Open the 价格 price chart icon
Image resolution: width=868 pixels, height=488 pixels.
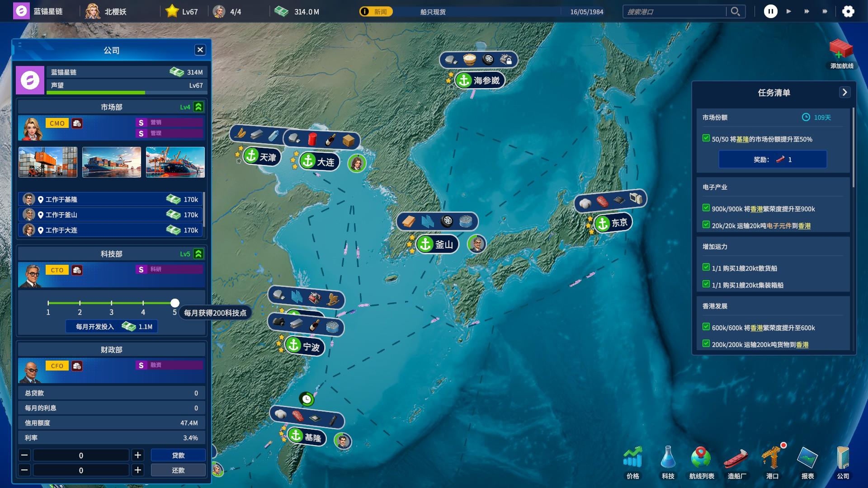(x=632, y=457)
